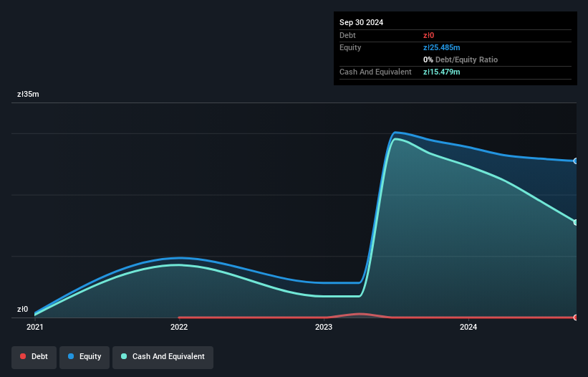The image size is (588, 377).
Task: Click the 2023 axis label
Action: pyautogui.click(x=324, y=327)
